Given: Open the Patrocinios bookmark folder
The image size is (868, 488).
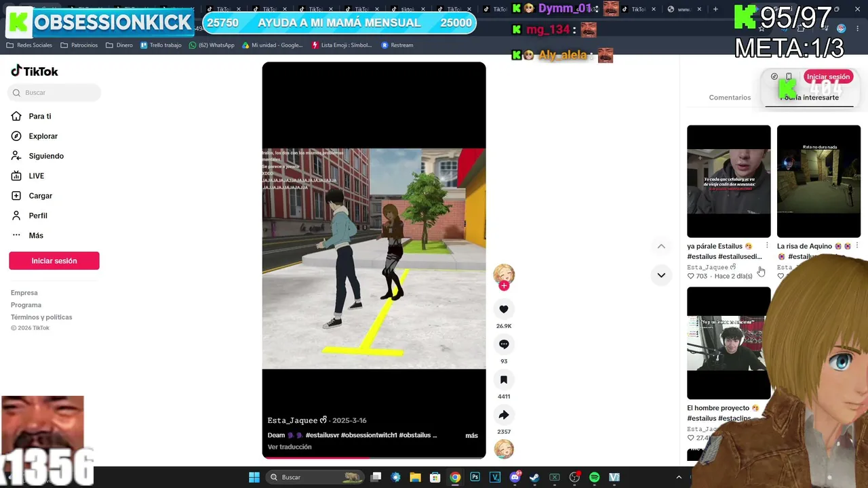Looking at the screenshot, I should (x=79, y=45).
